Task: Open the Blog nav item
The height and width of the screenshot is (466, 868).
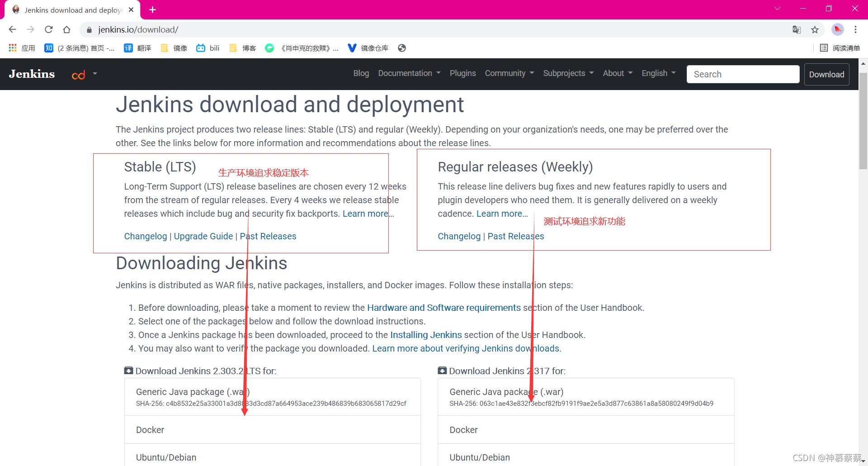Action: [x=361, y=73]
